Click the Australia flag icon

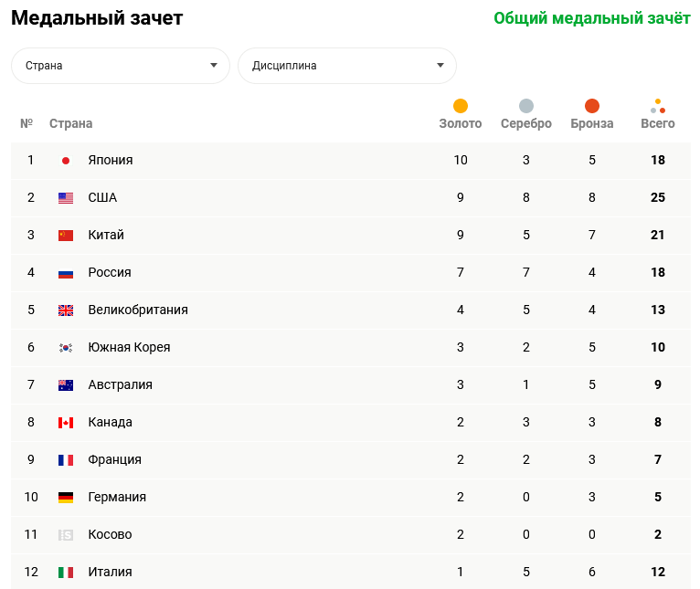pos(66,385)
